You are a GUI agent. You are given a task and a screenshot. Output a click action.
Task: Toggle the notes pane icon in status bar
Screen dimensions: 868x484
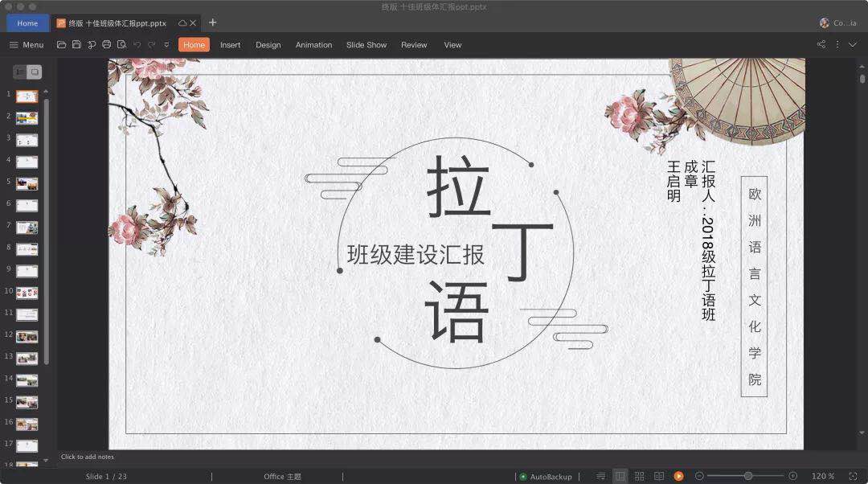[600, 477]
